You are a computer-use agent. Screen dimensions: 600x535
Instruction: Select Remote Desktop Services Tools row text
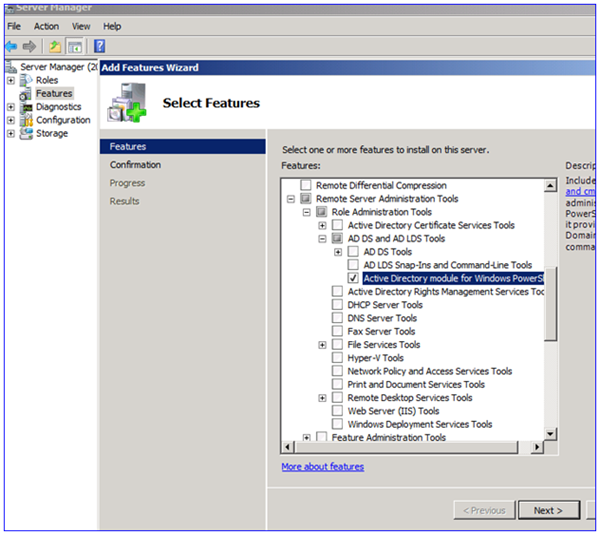click(409, 398)
